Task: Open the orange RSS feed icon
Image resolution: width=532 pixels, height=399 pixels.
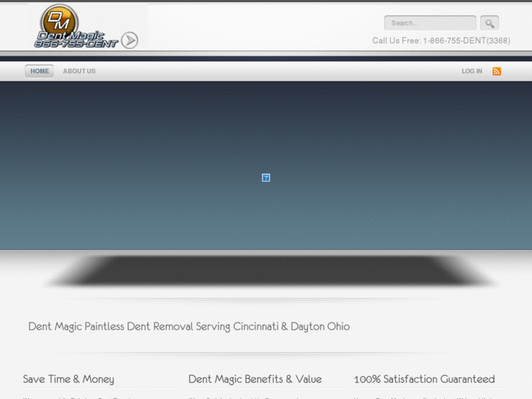Action: click(x=497, y=71)
